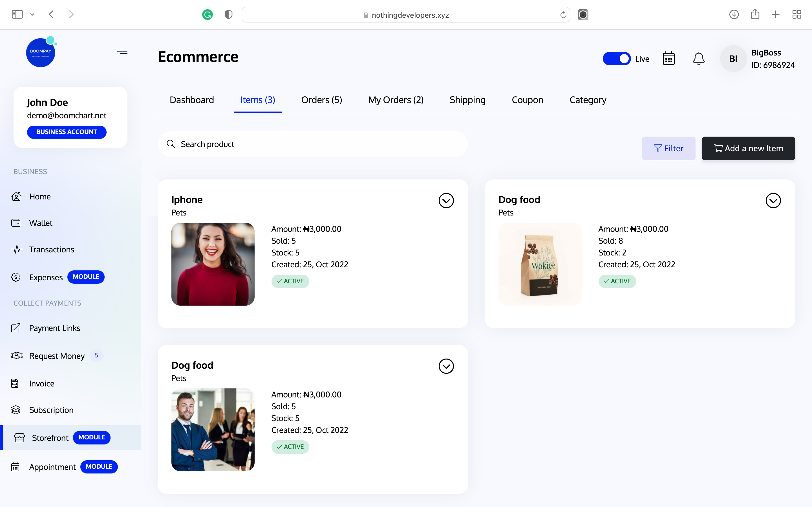Screen dimensions: 812x507
Task: Click the Wallet icon in sidebar
Action: coord(16,223)
